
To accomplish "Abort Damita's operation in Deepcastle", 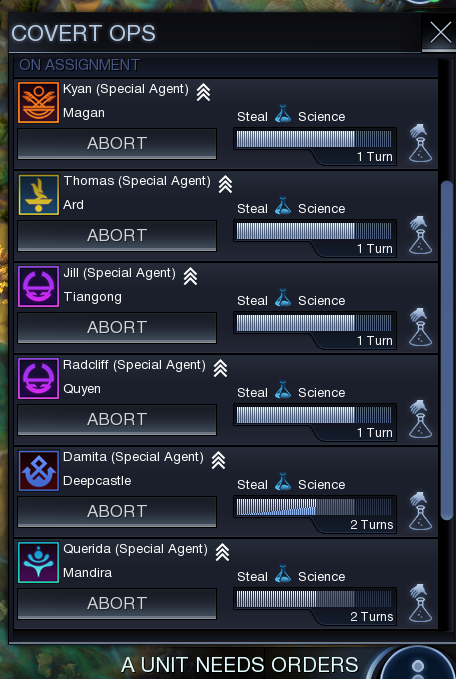I will tap(117, 511).
